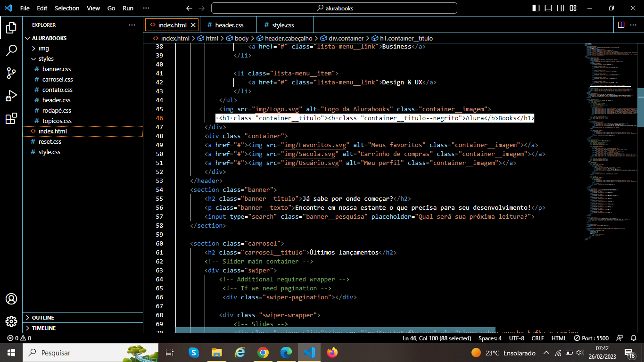Click the h1.container_titulo breadcrumb segment
Screen dimensions: 644x362
pyautogui.click(x=403, y=38)
